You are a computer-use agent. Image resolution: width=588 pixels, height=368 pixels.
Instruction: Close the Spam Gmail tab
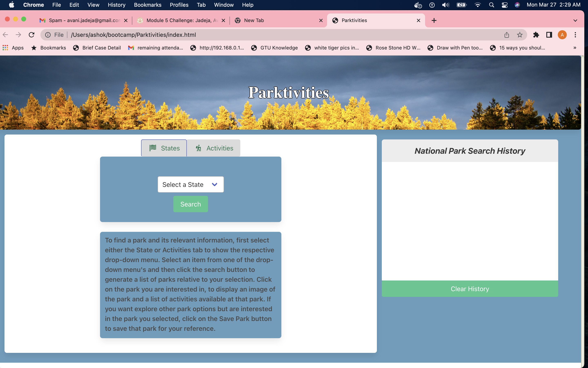pos(126,20)
